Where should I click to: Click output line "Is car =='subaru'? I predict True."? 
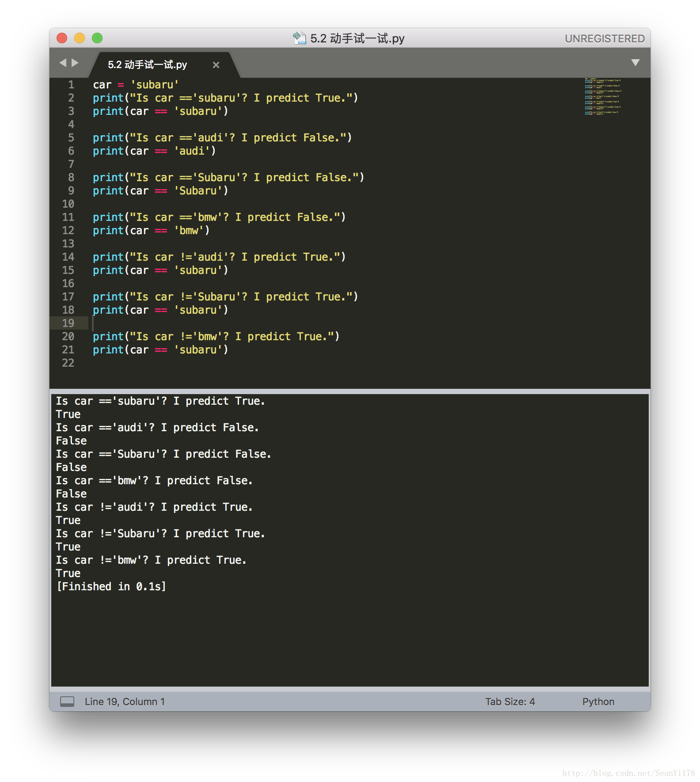(160, 401)
